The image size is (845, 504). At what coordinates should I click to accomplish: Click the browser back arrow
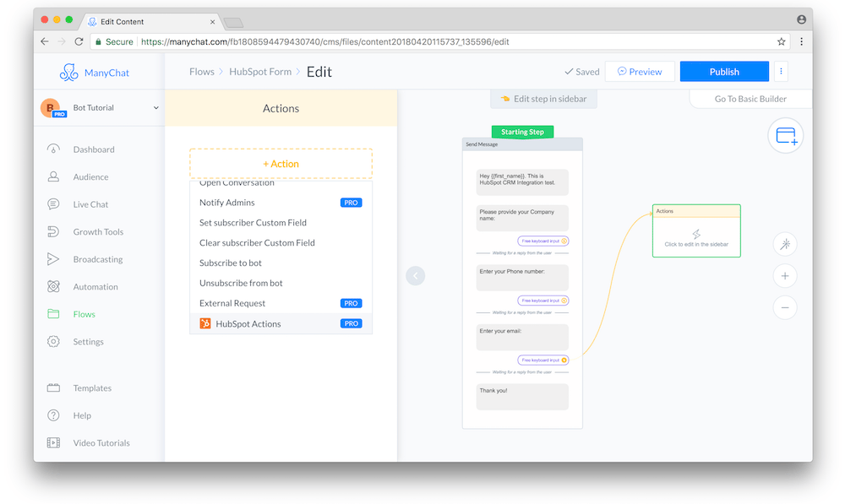(x=45, y=41)
